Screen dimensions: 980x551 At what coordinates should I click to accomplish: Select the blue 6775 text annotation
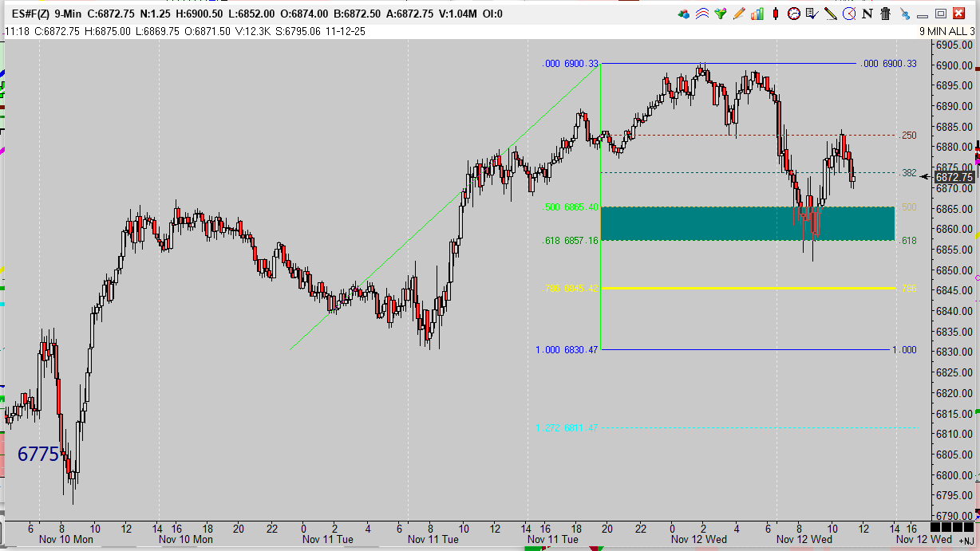(x=38, y=455)
